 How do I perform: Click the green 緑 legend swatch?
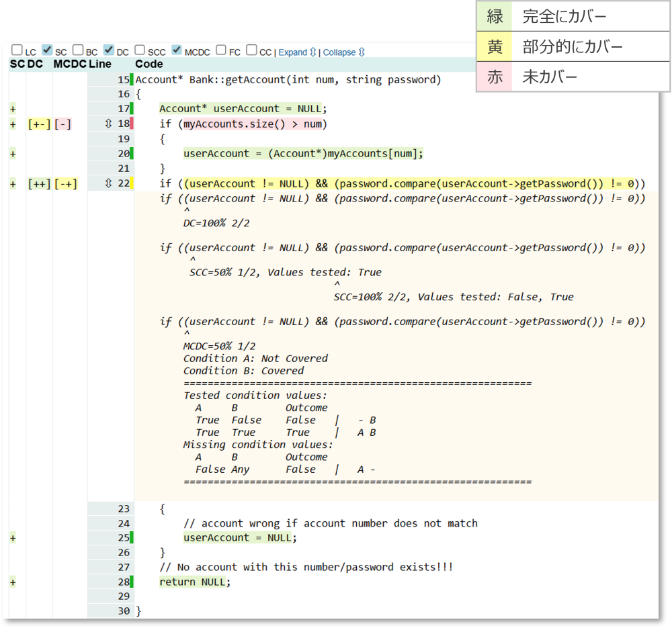(495, 16)
